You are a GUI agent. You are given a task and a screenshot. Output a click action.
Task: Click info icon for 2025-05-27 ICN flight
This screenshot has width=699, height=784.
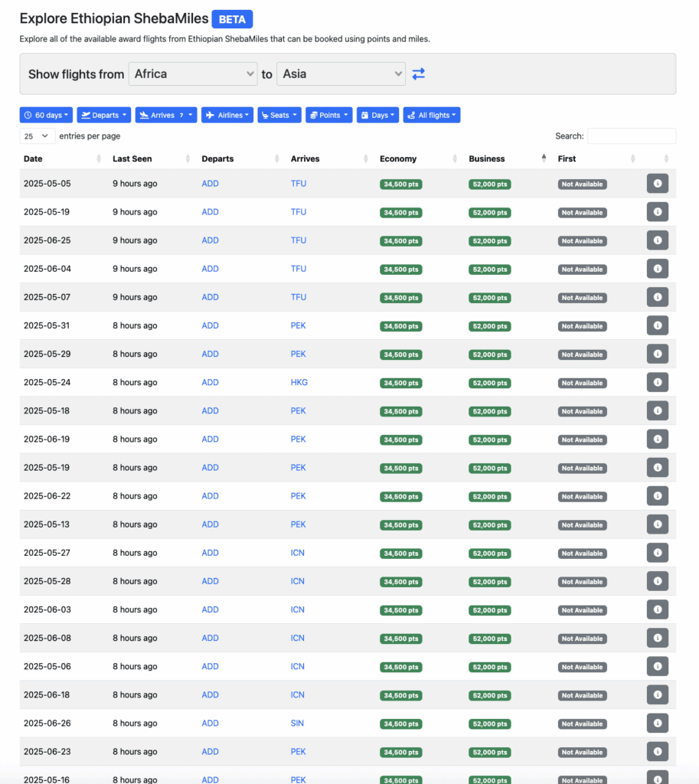click(x=657, y=553)
